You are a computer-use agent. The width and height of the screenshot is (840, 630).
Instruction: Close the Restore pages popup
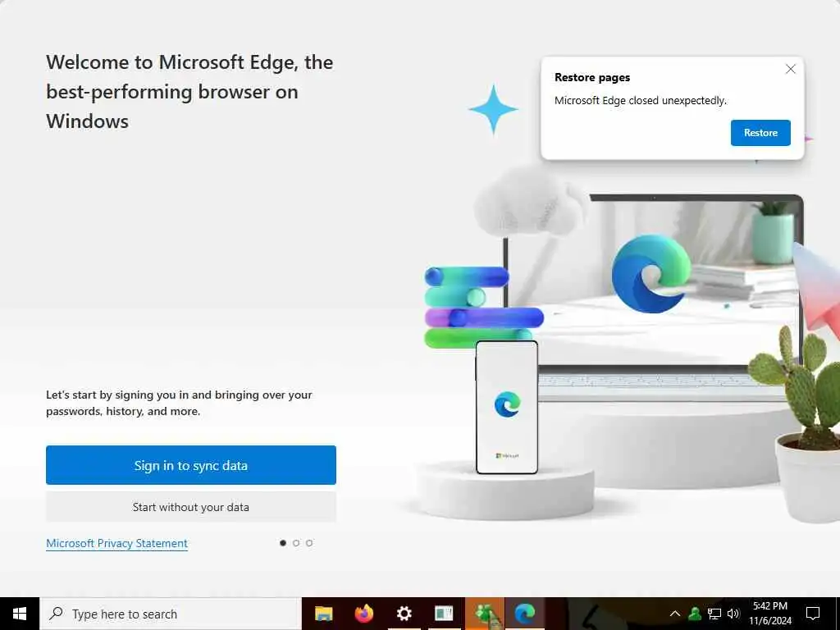[x=790, y=69]
